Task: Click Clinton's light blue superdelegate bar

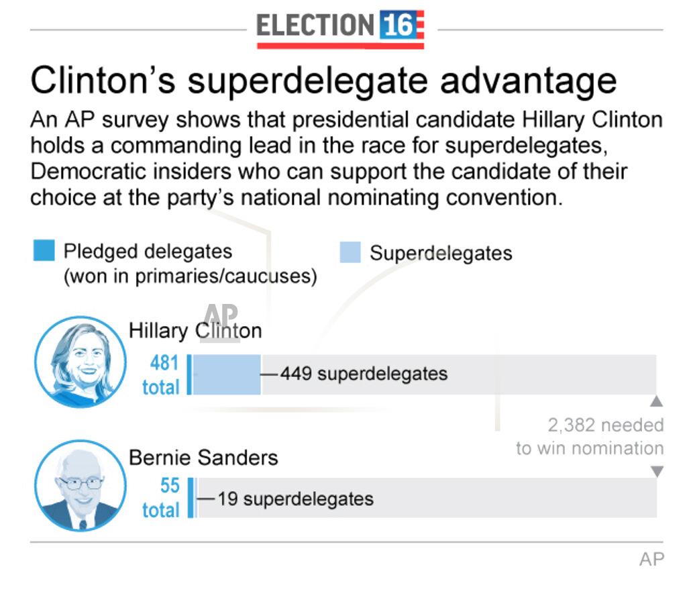Action: pos(227,374)
